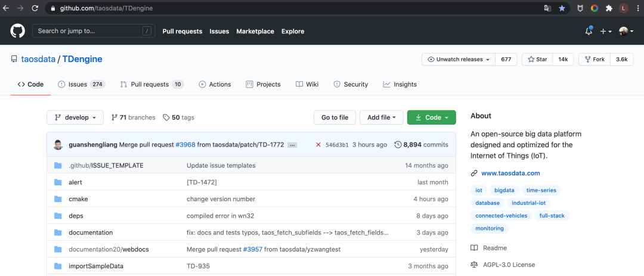Open the green Code download dropdown
Image resolution: width=644 pixels, height=276 pixels.
[432, 117]
